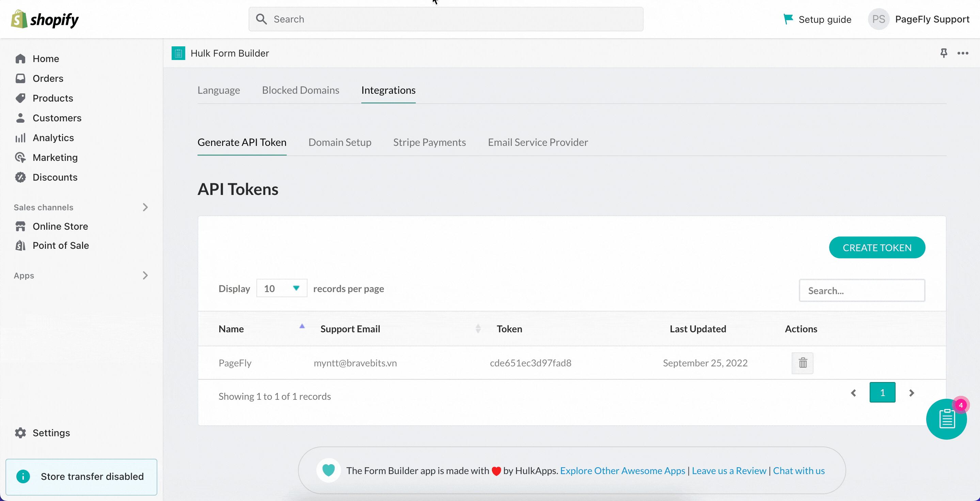Click the API tokens Search field

[862, 290]
